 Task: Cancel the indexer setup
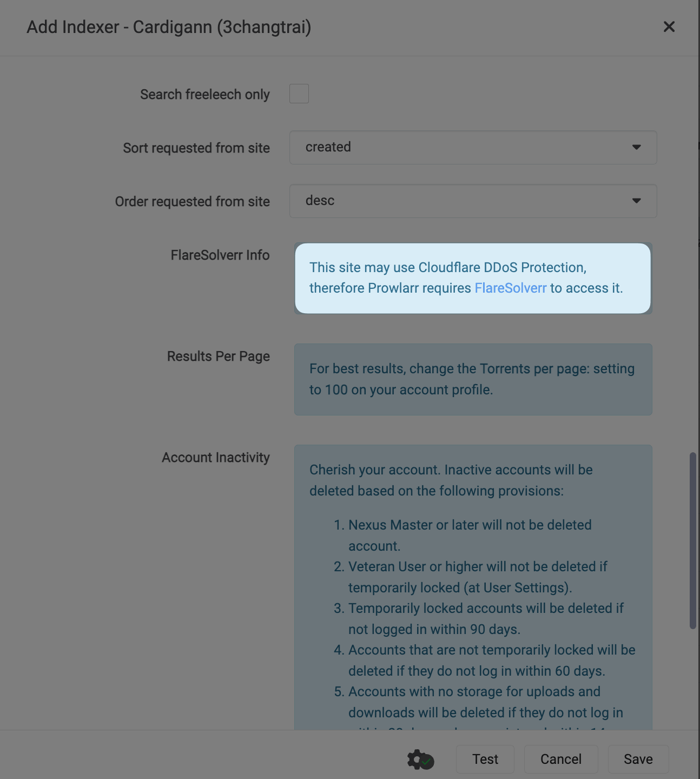(x=560, y=759)
